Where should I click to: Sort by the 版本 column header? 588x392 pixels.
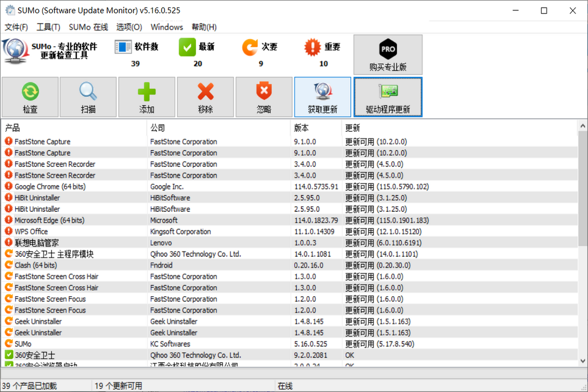coord(298,127)
